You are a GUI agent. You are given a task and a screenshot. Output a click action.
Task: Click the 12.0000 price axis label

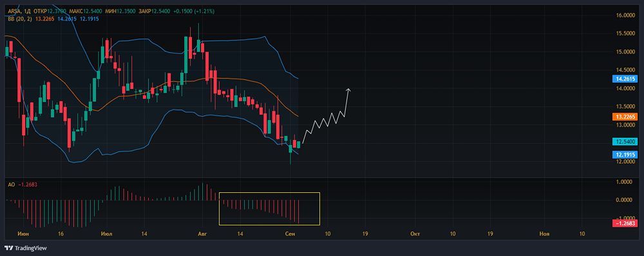click(x=625, y=162)
